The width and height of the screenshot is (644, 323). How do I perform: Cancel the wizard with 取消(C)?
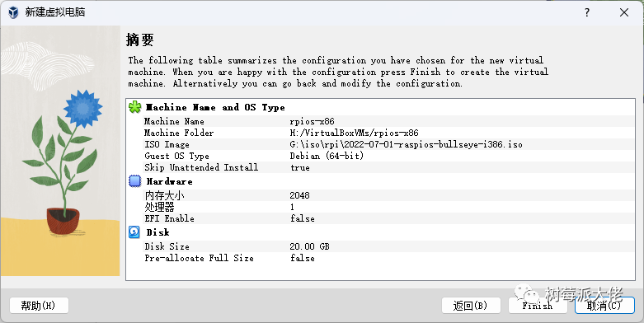coord(604,306)
